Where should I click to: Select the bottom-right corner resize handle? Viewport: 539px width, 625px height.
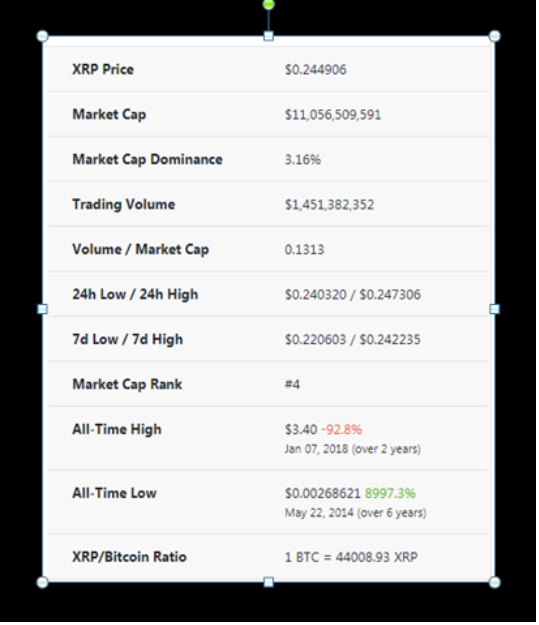pos(494,582)
